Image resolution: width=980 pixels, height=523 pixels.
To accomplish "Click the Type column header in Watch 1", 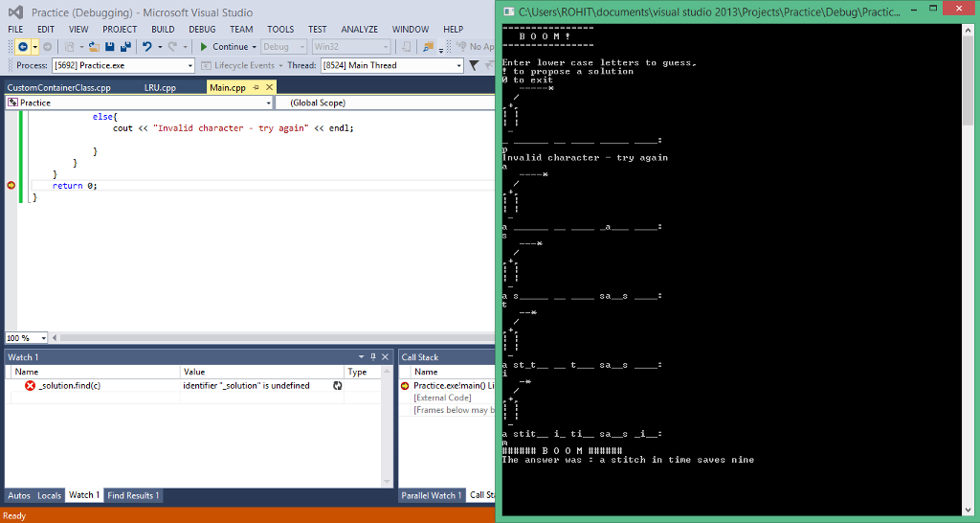I will pyautogui.click(x=363, y=372).
